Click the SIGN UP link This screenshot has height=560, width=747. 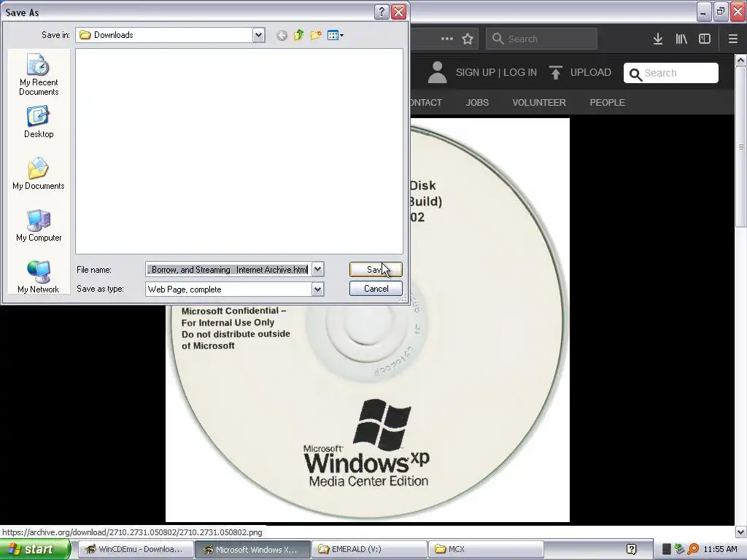coord(476,72)
